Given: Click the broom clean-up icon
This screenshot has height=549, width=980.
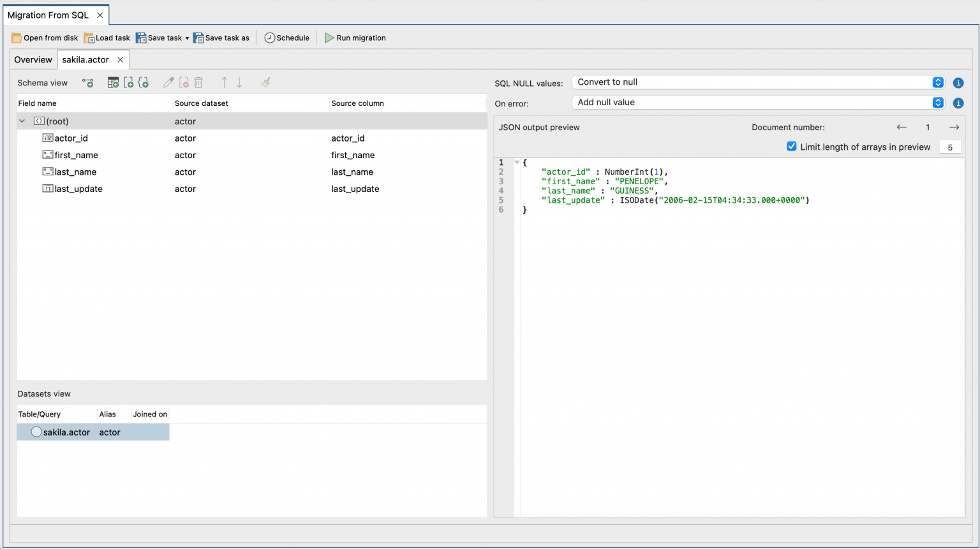Looking at the screenshot, I should 265,83.
